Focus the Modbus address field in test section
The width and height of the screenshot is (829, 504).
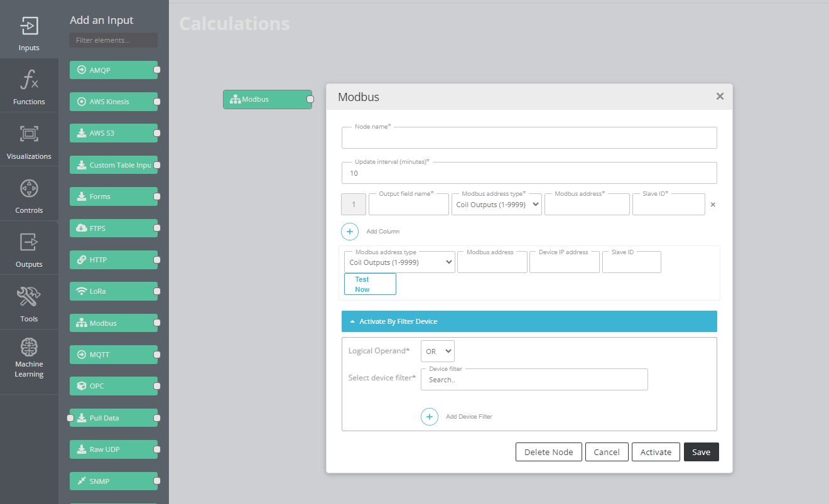click(492, 262)
